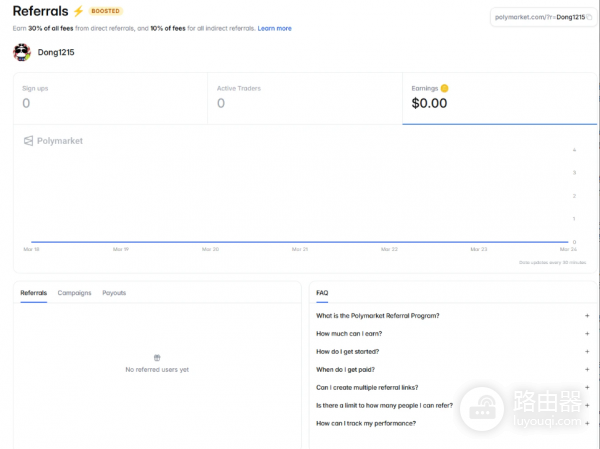Click the lightning bolt icon near Referrals
The width and height of the screenshot is (600, 449).
[x=78, y=11]
